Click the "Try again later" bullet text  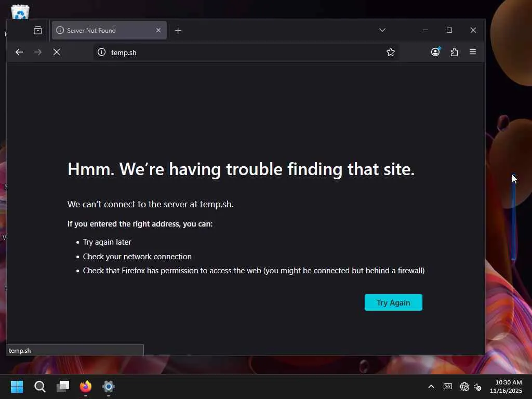(107, 242)
